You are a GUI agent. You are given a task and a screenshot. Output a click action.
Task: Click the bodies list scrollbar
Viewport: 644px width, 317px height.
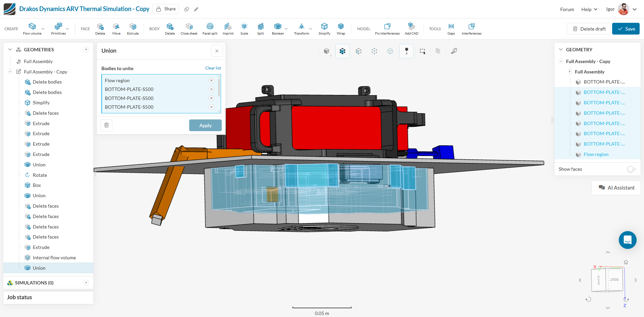219,88
